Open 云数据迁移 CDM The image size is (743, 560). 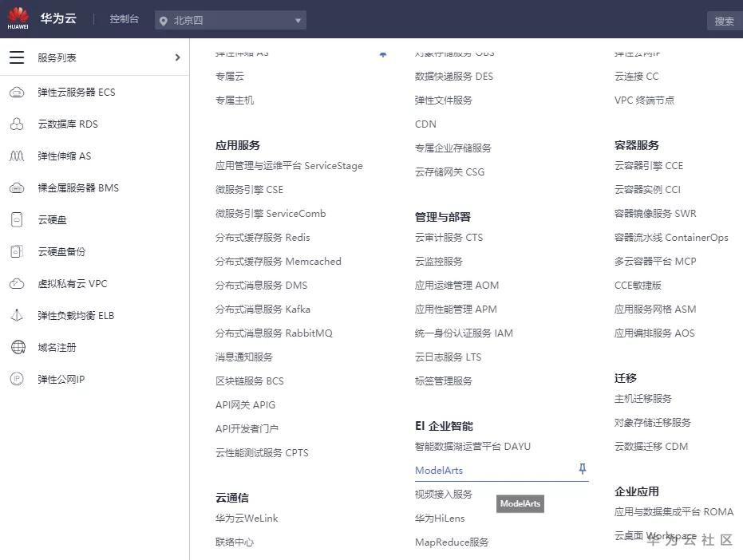pos(651,446)
